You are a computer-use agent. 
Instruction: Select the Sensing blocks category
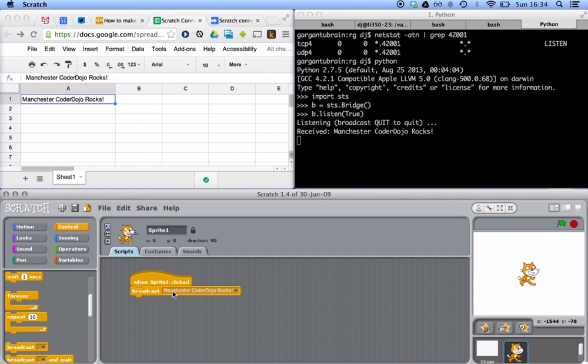69,238
